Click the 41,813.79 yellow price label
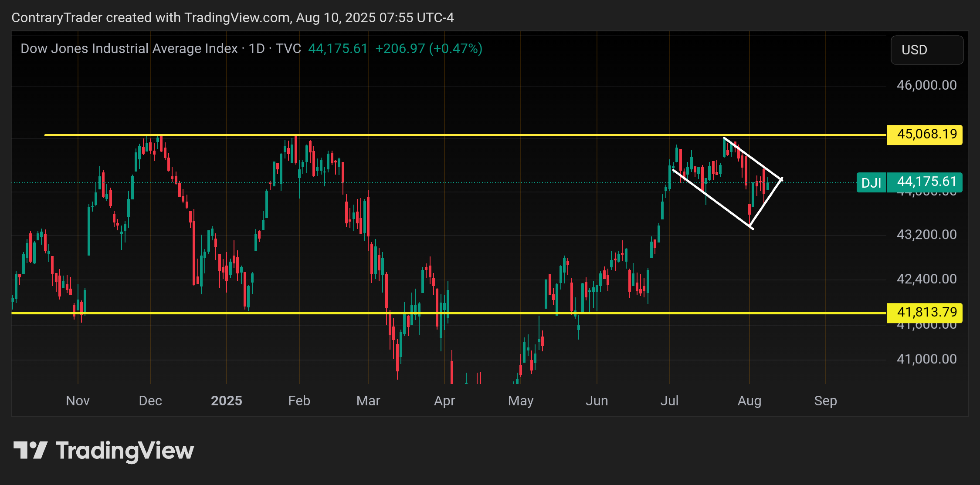This screenshot has height=485, width=980. pos(925,313)
